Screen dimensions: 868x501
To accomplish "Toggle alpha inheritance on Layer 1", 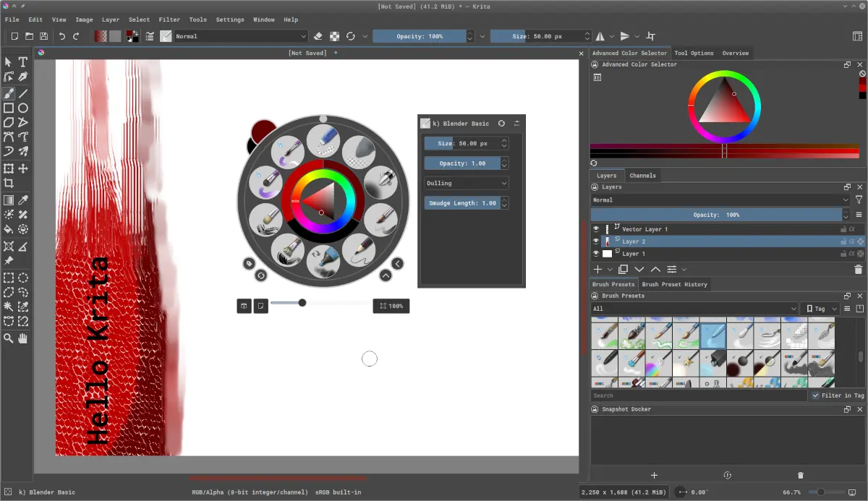I will point(851,254).
